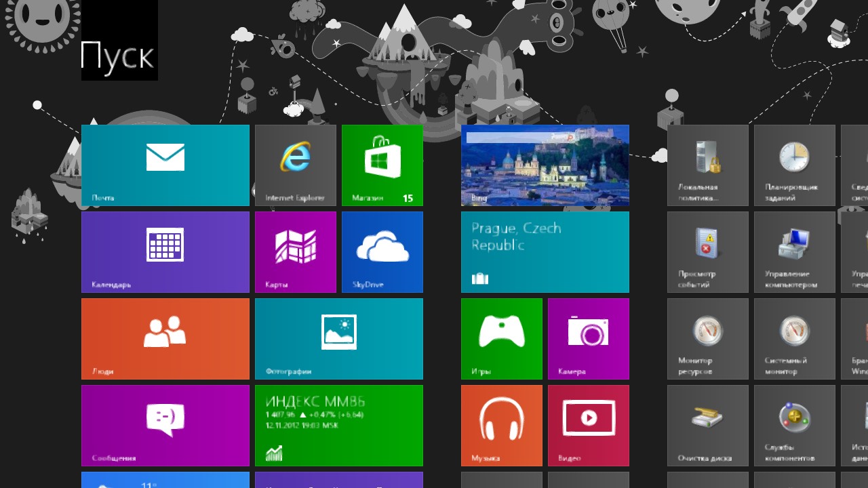Open the Камера camera tile
This screenshot has width=868, height=488.
pos(589,339)
